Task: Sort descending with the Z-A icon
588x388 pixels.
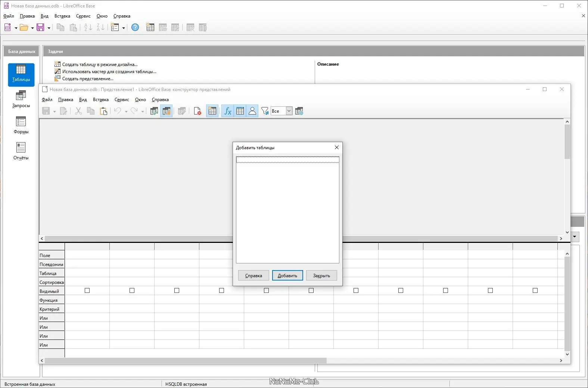Action: coord(101,27)
